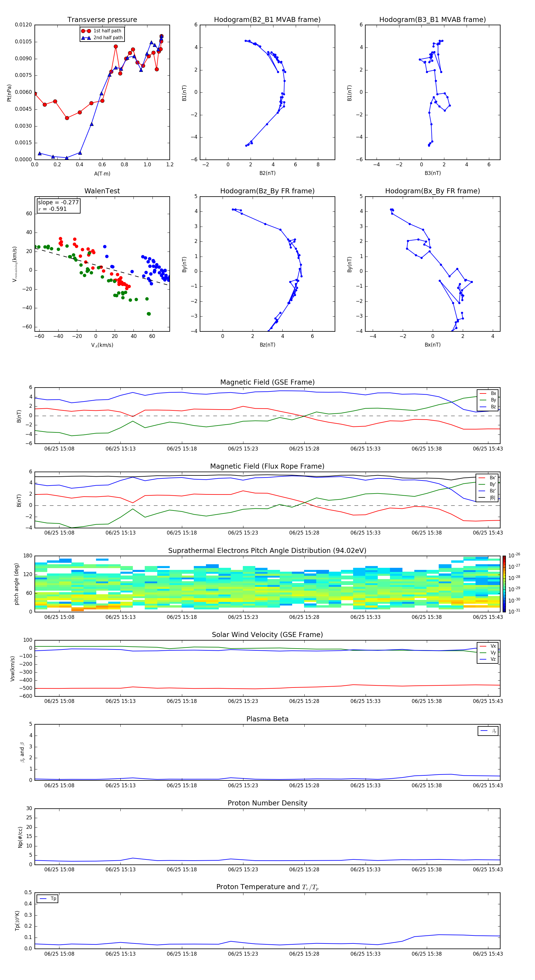Click the Bz legend entry in GSE plot

point(488,407)
